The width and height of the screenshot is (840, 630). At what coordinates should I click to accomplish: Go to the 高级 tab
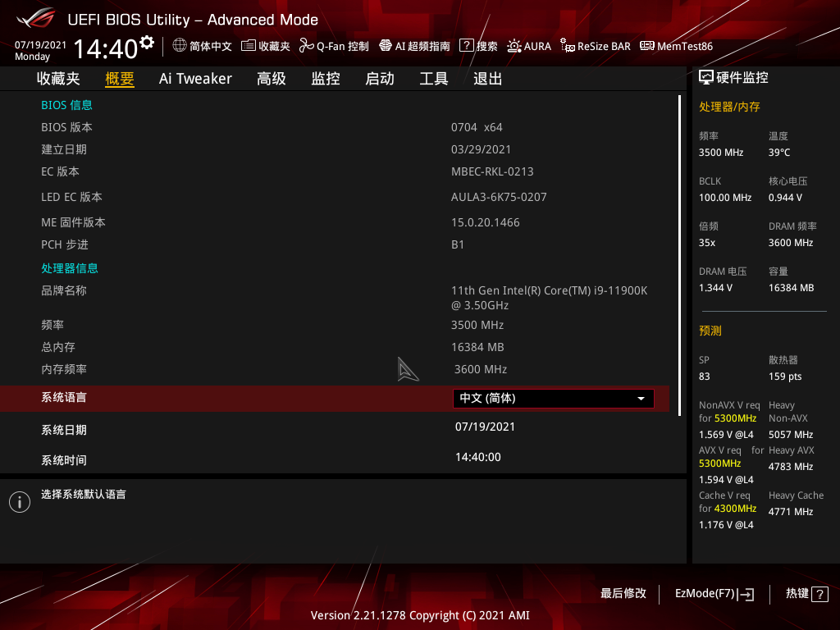tap(271, 79)
